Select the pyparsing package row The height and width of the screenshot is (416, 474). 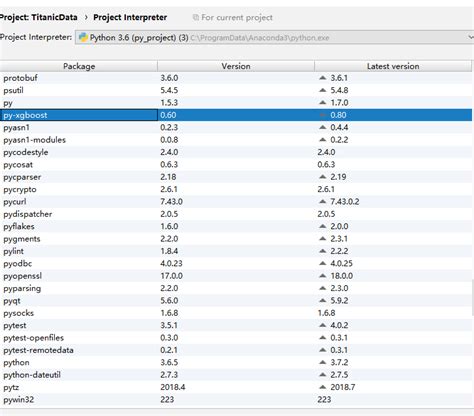click(x=236, y=288)
